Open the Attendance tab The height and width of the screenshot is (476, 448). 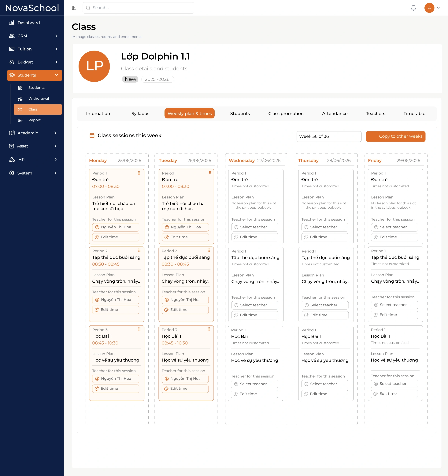[x=335, y=113]
